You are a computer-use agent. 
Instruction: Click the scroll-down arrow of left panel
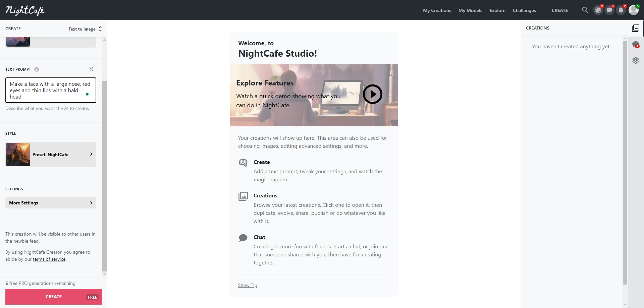(x=104, y=274)
